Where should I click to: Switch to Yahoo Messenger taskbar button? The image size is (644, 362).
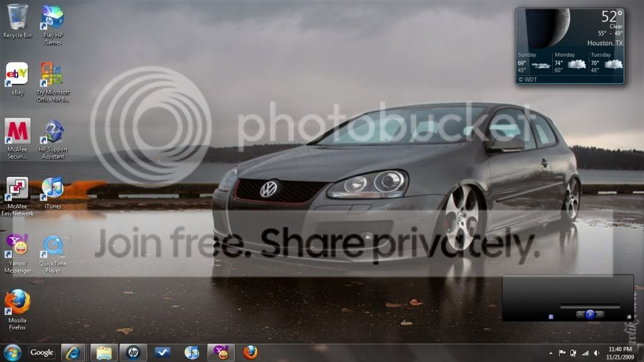coord(221,353)
